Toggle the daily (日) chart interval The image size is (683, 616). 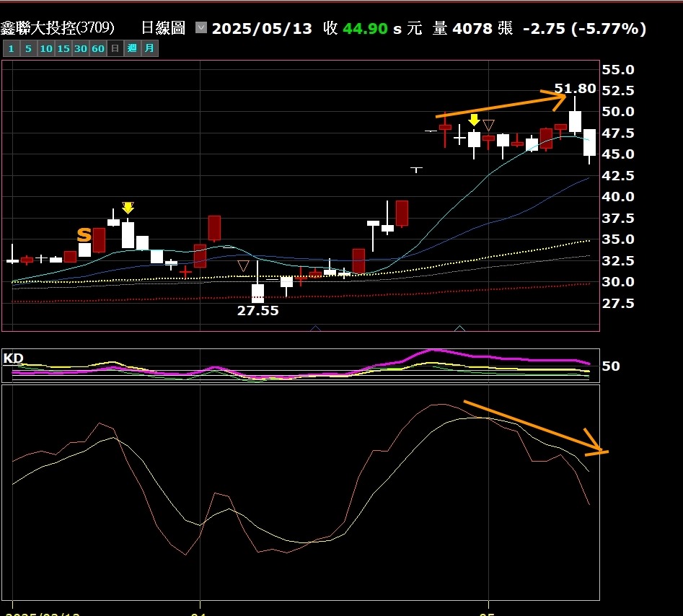pos(115,48)
